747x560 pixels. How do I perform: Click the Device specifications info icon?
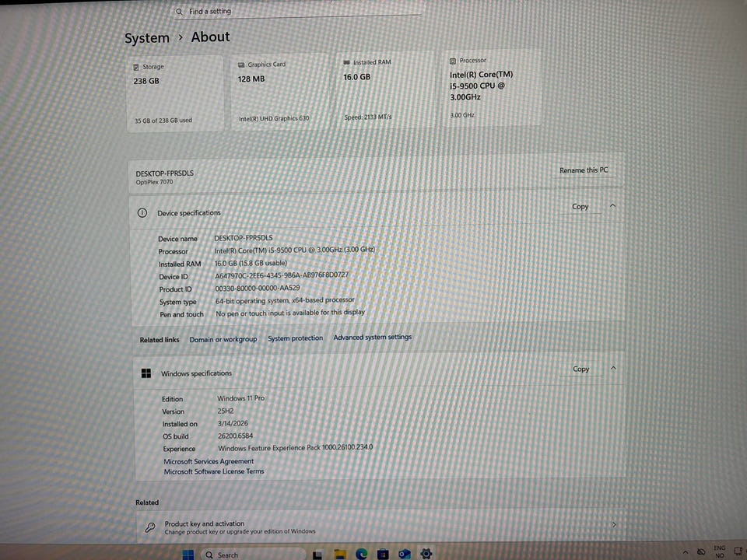(x=142, y=213)
